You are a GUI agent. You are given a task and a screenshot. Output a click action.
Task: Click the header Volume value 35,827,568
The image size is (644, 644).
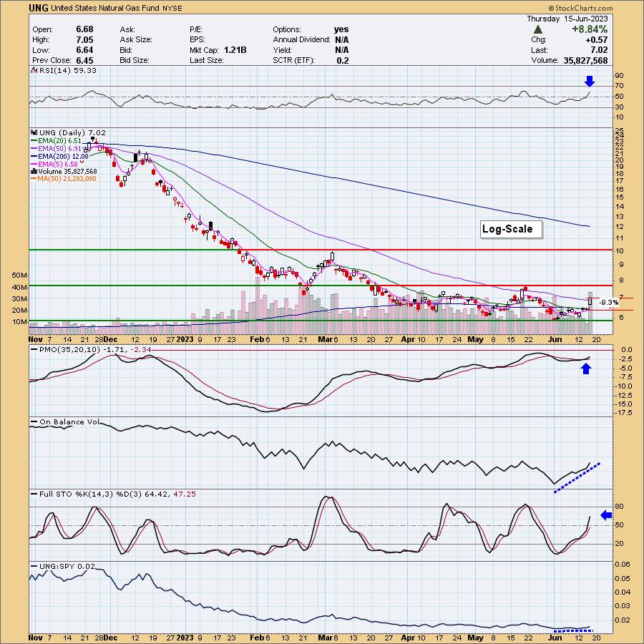(585, 60)
